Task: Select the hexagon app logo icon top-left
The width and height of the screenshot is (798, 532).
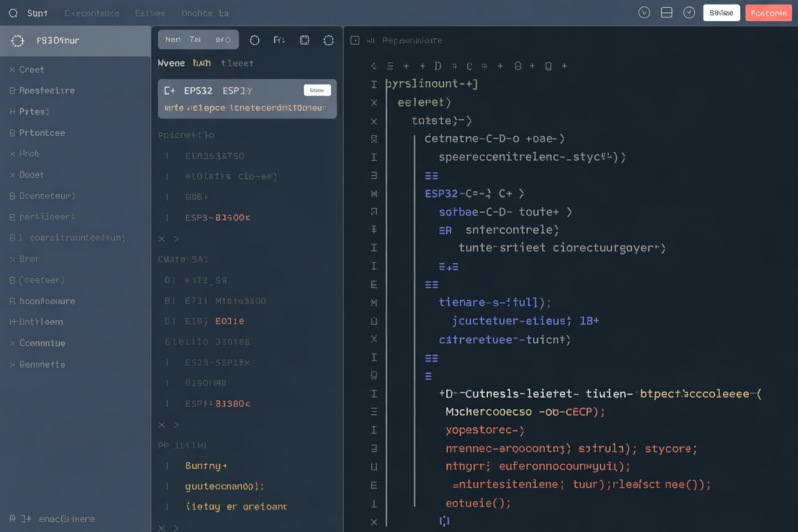Action: click(17, 40)
